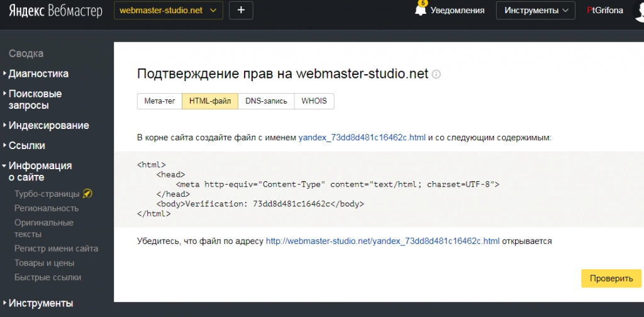Image resolution: width=644 pixels, height=317 pixels.
Task: Open Товары и цены sidebar item
Action: (x=45, y=263)
